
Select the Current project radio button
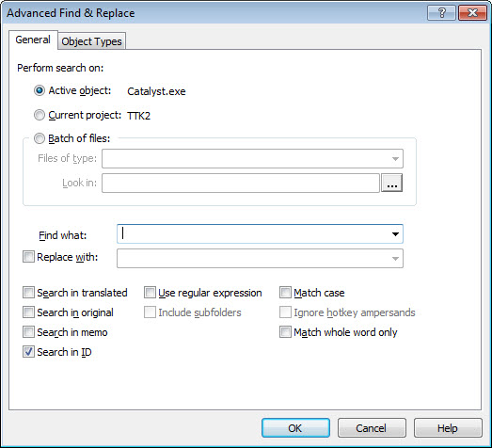tap(40, 115)
